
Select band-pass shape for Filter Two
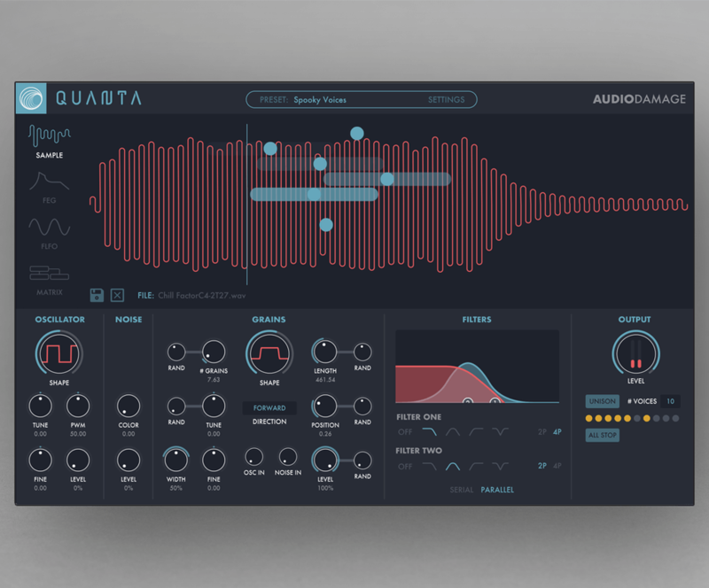click(453, 466)
